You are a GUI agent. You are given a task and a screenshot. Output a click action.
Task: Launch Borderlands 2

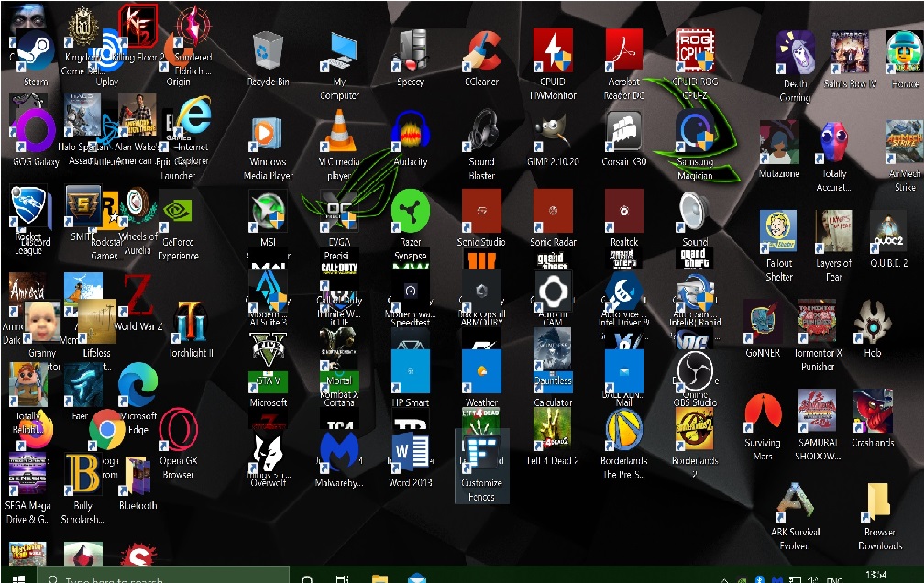[x=695, y=429]
